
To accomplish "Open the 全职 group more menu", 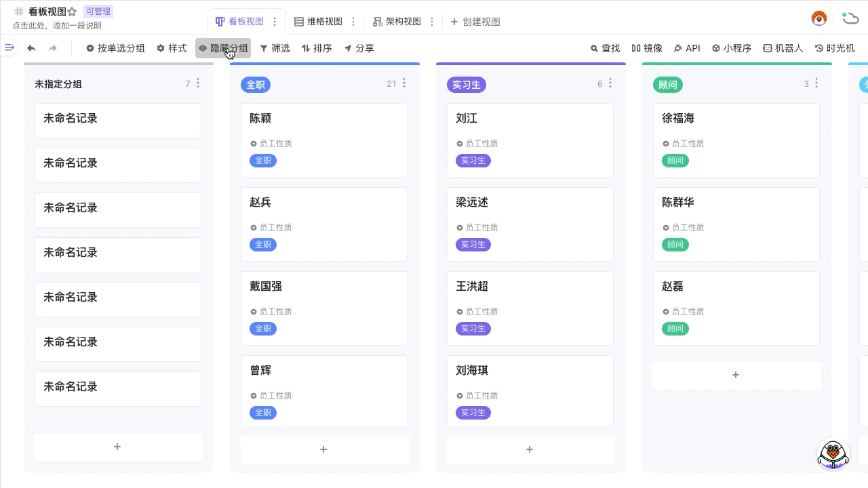I will pyautogui.click(x=404, y=83).
